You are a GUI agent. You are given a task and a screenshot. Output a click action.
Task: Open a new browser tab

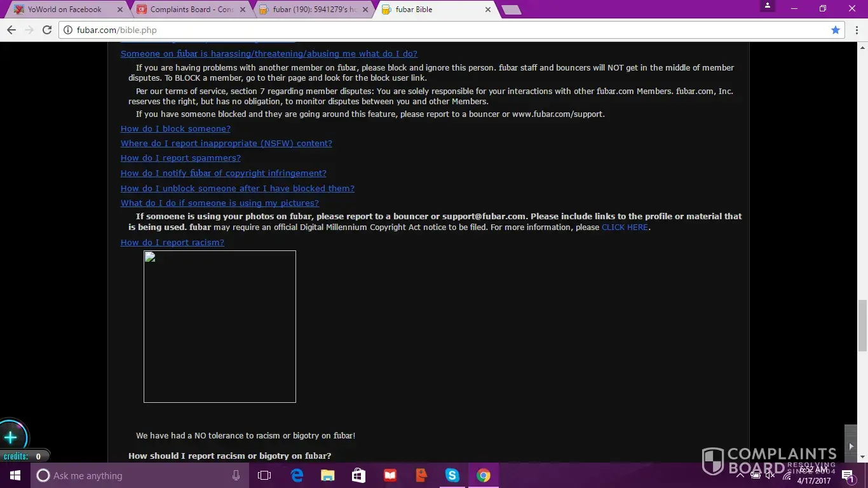pyautogui.click(x=511, y=10)
